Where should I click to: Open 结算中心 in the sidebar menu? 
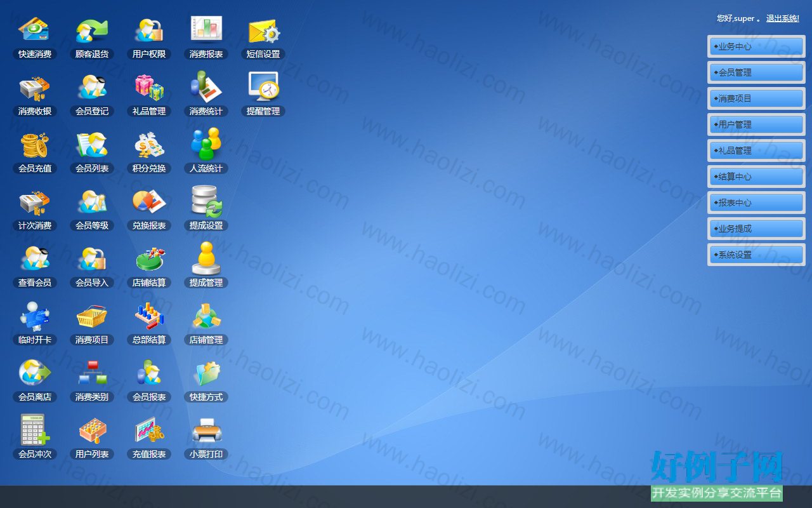coord(756,177)
